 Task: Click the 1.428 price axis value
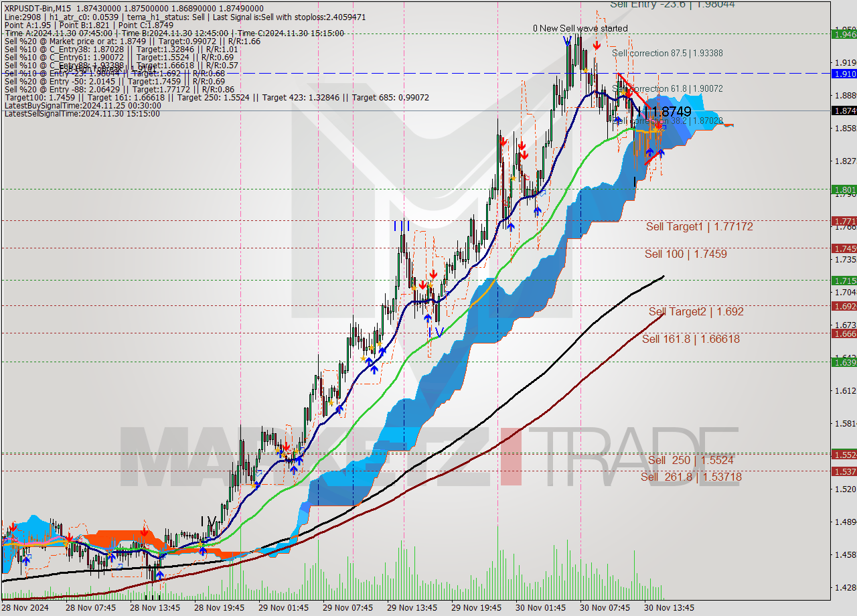point(845,587)
